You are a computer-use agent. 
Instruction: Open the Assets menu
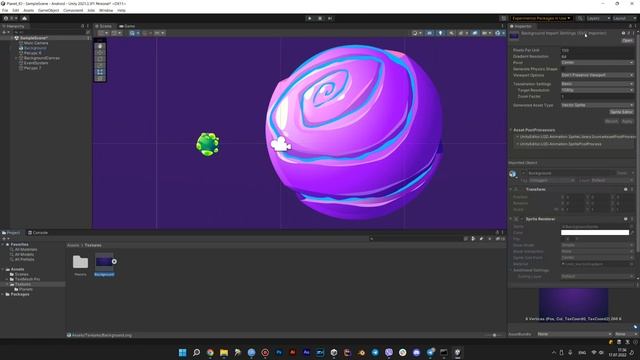coord(29,10)
